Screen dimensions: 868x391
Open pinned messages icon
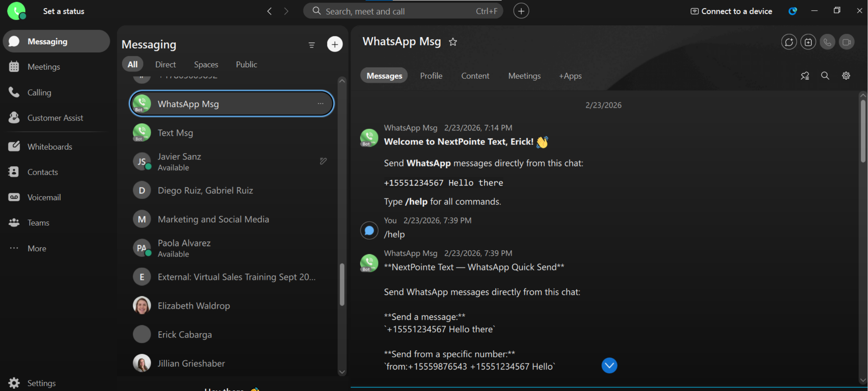coord(805,76)
